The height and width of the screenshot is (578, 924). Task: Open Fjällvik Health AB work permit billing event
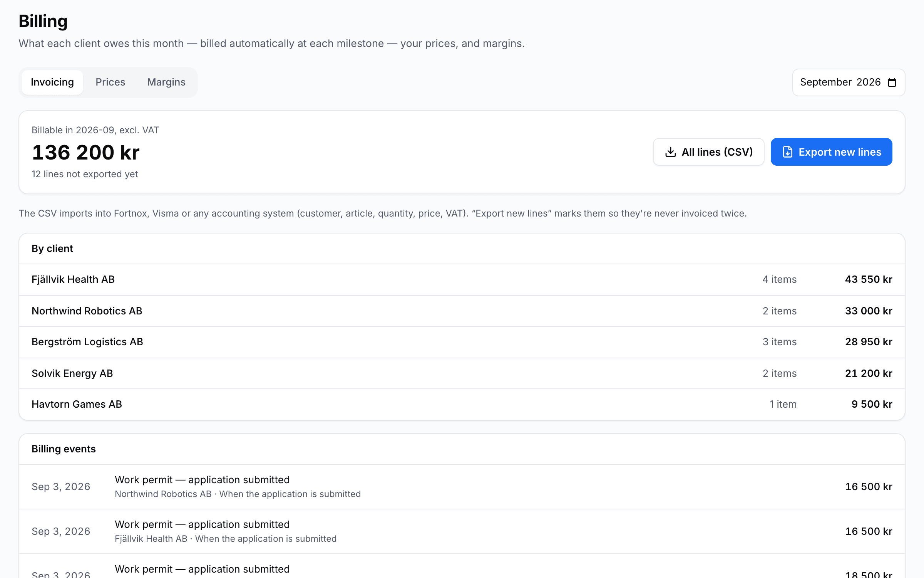462,531
